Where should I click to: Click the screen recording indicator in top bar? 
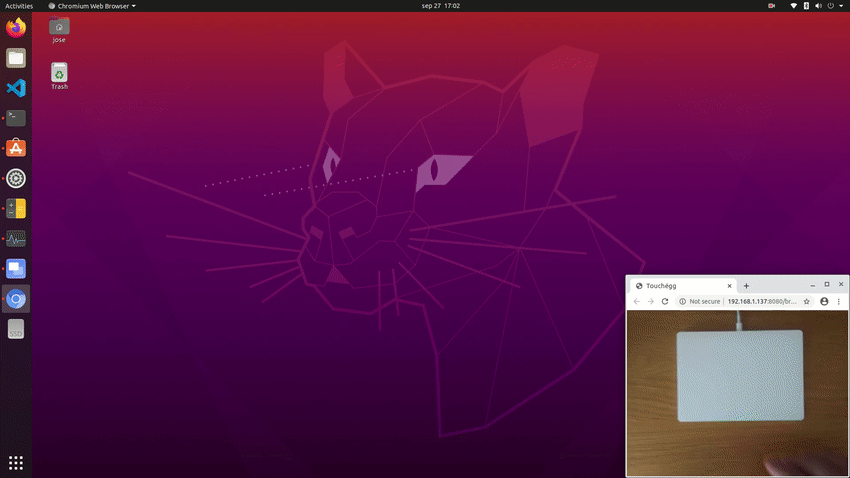tap(771, 6)
